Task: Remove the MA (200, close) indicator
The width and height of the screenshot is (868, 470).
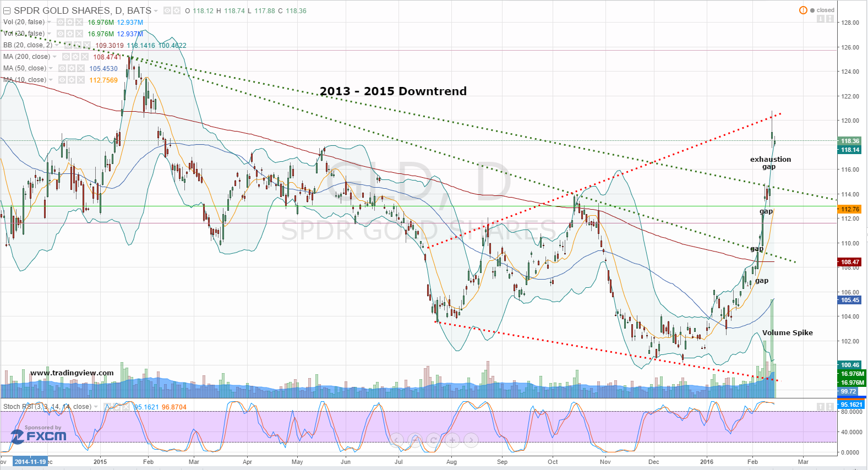Action: (x=85, y=57)
